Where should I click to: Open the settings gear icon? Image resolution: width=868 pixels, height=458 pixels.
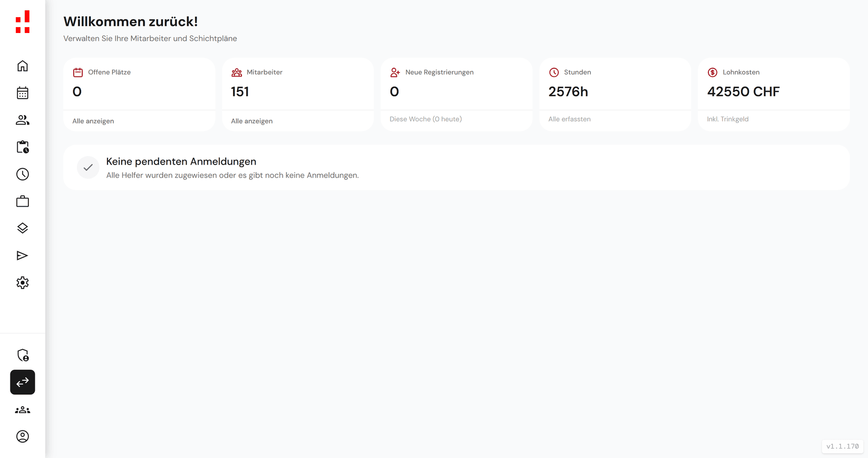(22, 283)
